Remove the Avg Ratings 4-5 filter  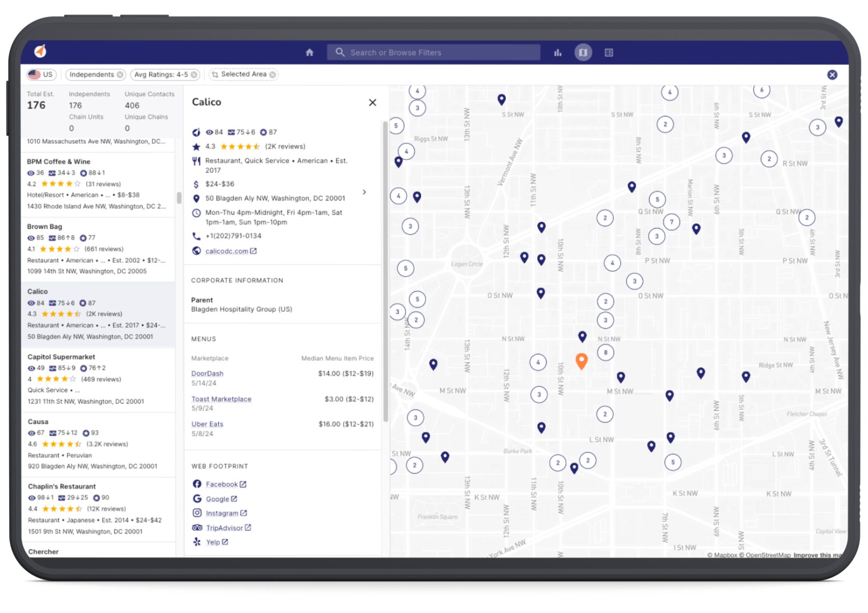point(194,74)
